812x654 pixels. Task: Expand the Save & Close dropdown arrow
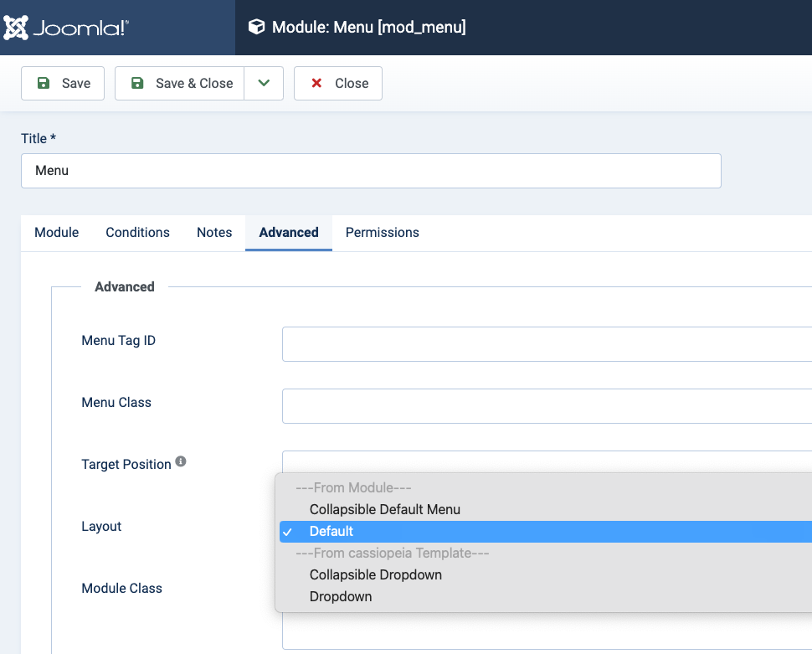pos(264,84)
